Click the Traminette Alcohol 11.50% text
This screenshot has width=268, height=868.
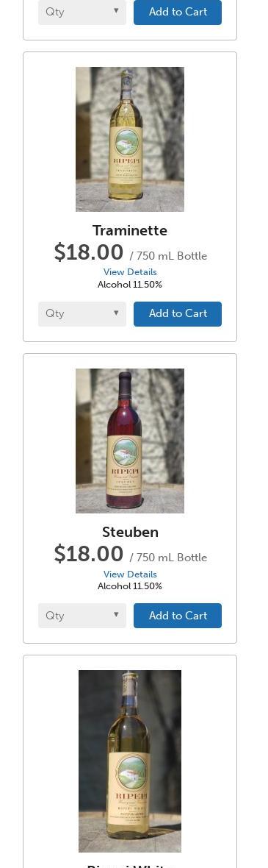click(130, 285)
